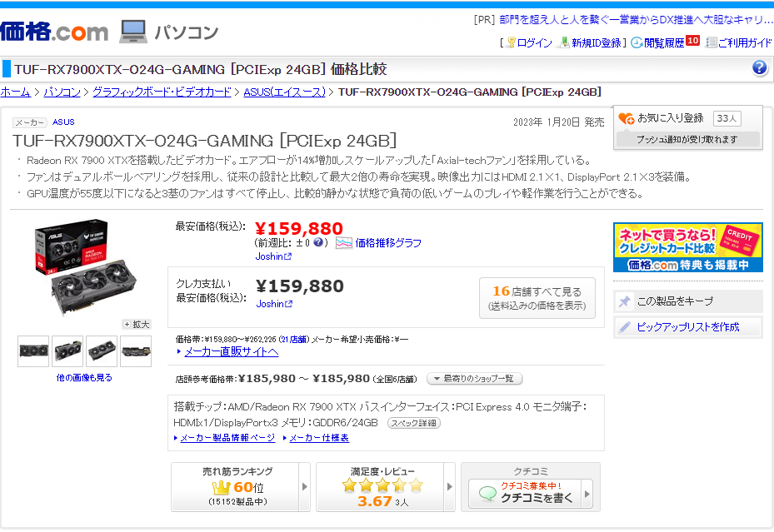This screenshot has height=532, width=774.
Task: Click the star rating icons in 満足度・レビュー
Action: [382, 485]
